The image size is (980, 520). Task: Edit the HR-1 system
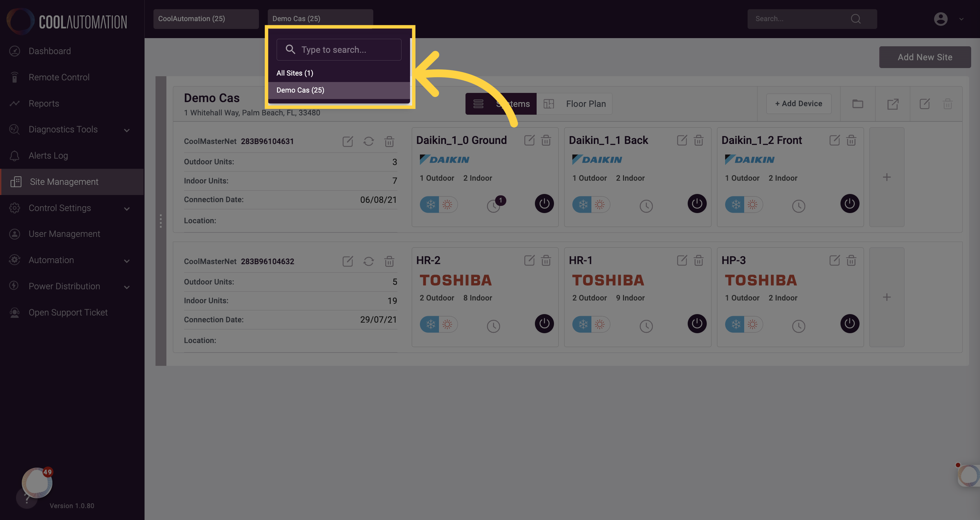tap(682, 260)
